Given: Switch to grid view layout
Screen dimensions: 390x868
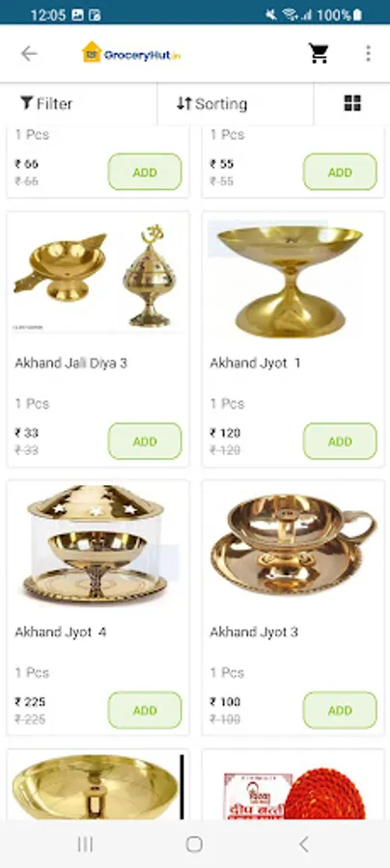Looking at the screenshot, I should click(x=352, y=103).
